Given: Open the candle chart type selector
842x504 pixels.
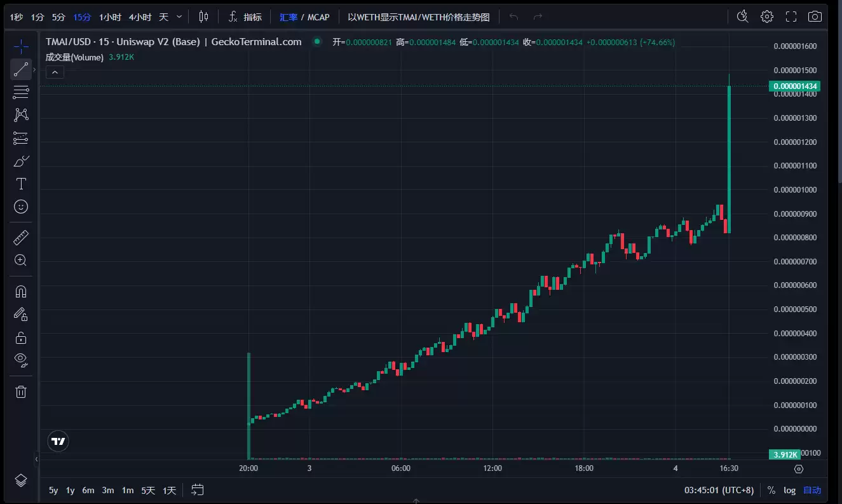Looking at the screenshot, I should 203,17.
